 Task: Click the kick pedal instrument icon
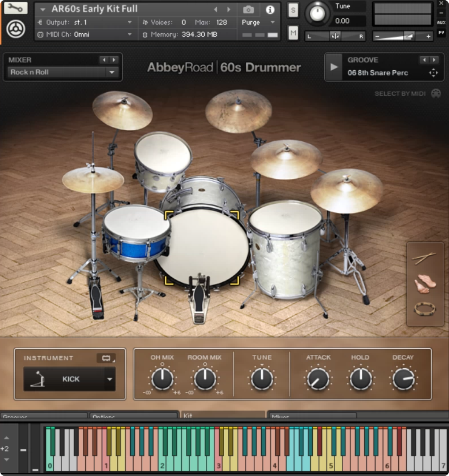coord(38,379)
